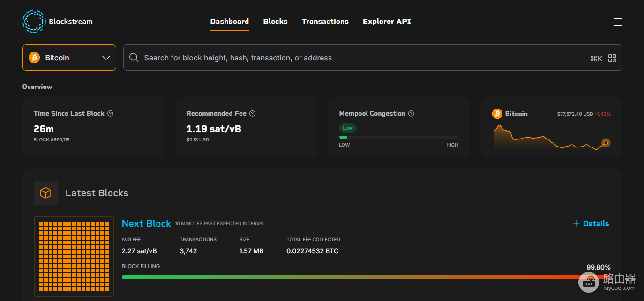Click the Blockstream logo icon
Image resolution: width=644 pixels, height=301 pixels.
[34, 22]
